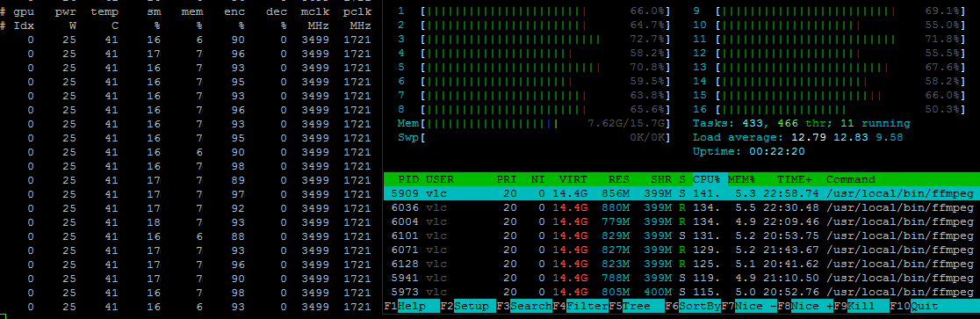Click the sm value 18 in GPU stats
The image size is (980, 319).
(x=153, y=222)
